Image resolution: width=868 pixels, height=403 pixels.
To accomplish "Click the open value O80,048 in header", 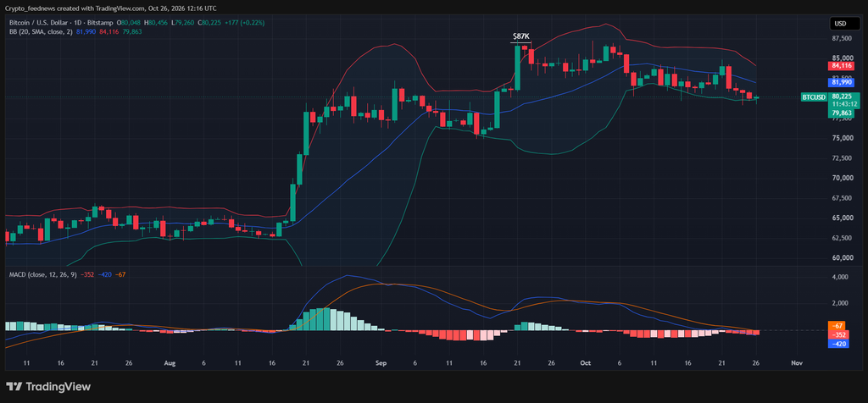I will coord(129,23).
